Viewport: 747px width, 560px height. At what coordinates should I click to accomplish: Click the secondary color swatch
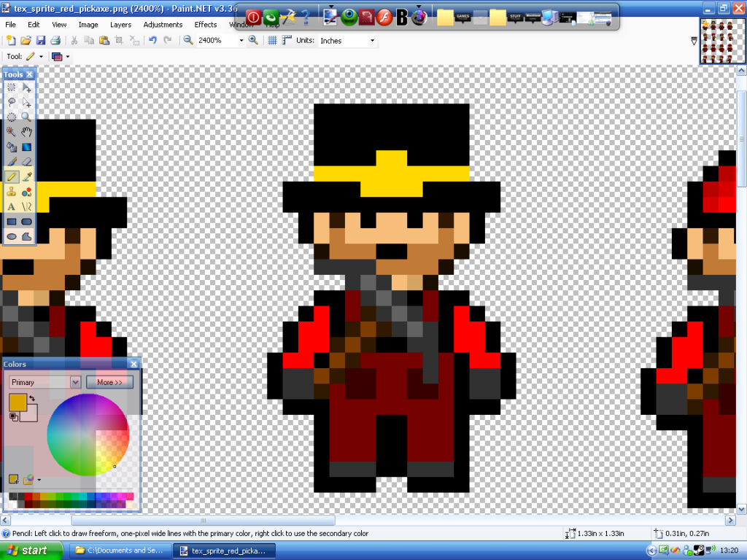(x=28, y=413)
